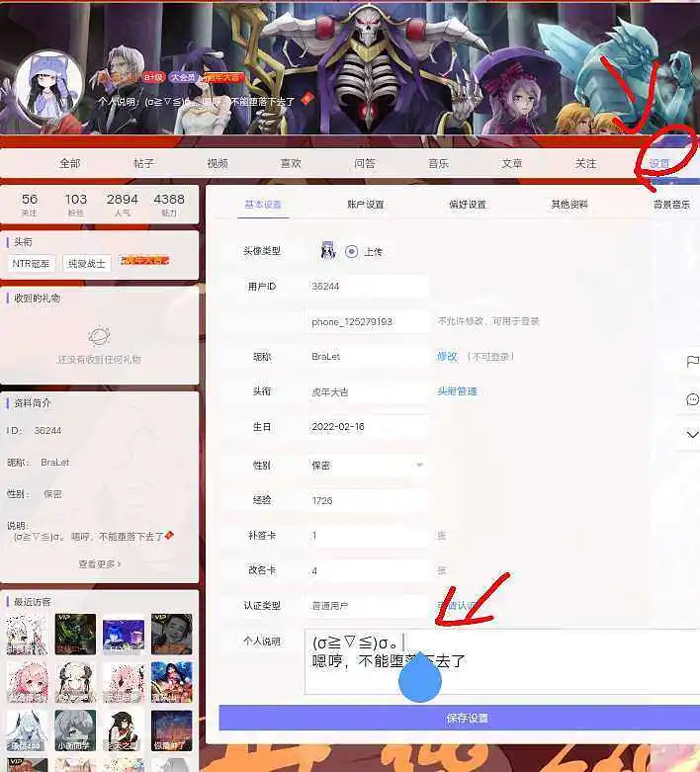
Task: Click 查看更多 in 资料简介
Action: pyautogui.click(x=100, y=563)
